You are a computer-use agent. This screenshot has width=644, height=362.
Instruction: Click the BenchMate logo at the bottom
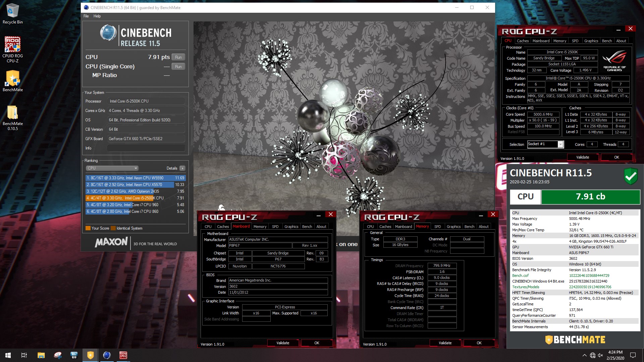click(x=575, y=340)
